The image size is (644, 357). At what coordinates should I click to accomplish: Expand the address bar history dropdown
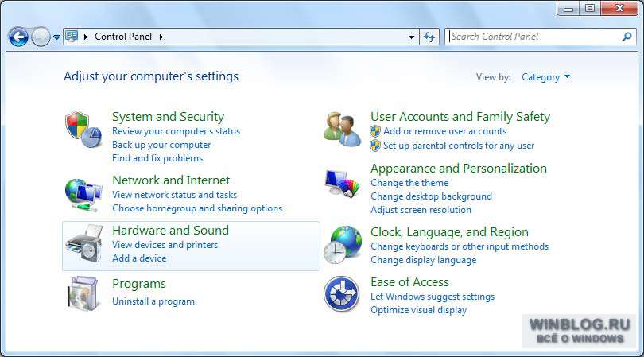[411, 37]
